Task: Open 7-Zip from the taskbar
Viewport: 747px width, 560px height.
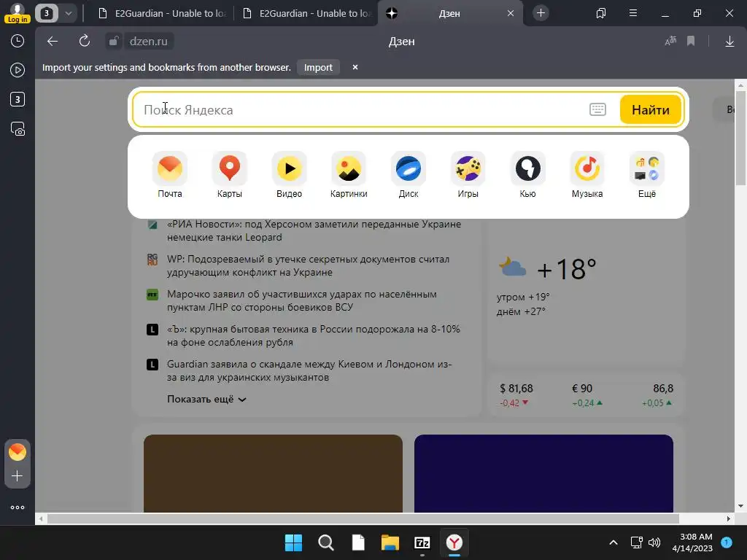Action: [x=422, y=542]
